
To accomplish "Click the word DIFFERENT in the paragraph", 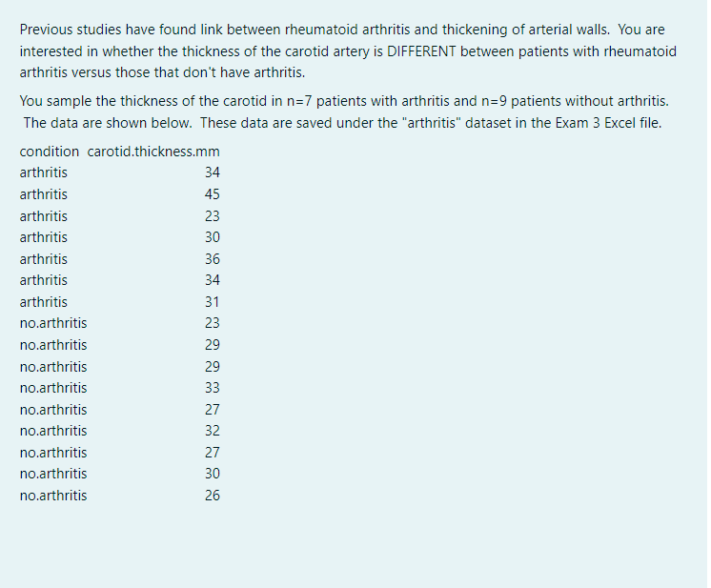I will tap(421, 51).
